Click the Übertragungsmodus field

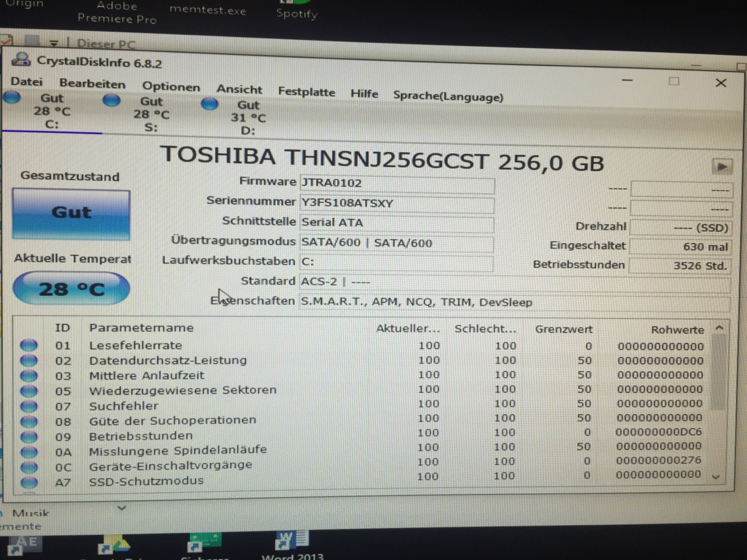(396, 243)
